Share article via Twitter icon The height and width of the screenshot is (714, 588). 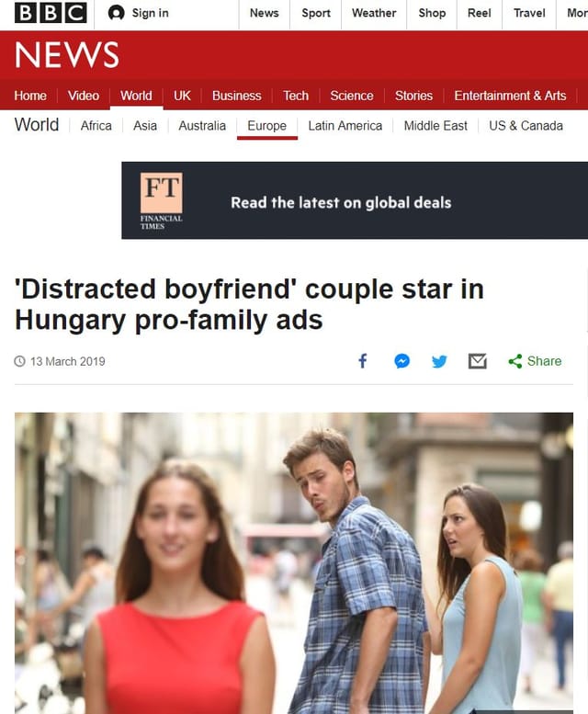click(x=439, y=361)
